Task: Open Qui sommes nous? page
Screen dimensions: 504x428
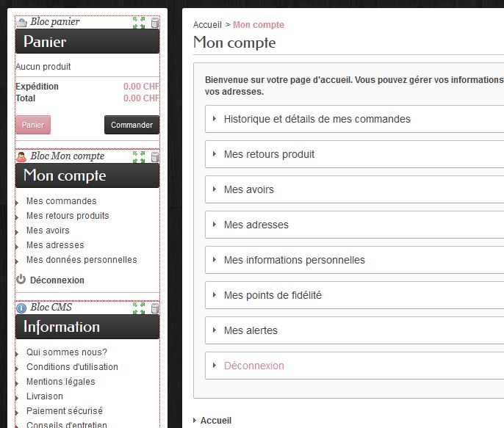Action: coord(67,352)
